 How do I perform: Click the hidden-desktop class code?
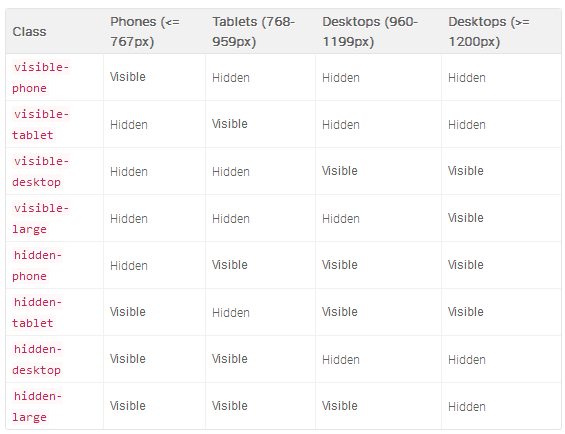[37, 360]
